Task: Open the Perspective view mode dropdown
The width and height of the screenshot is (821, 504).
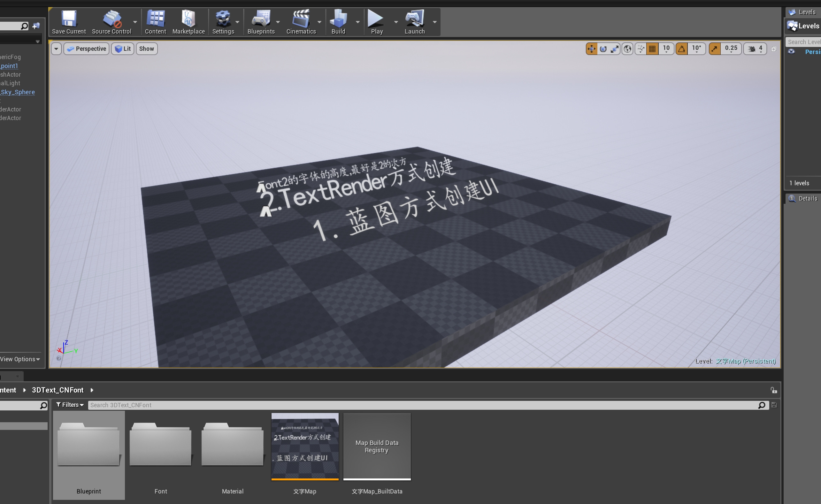Action: pos(86,49)
